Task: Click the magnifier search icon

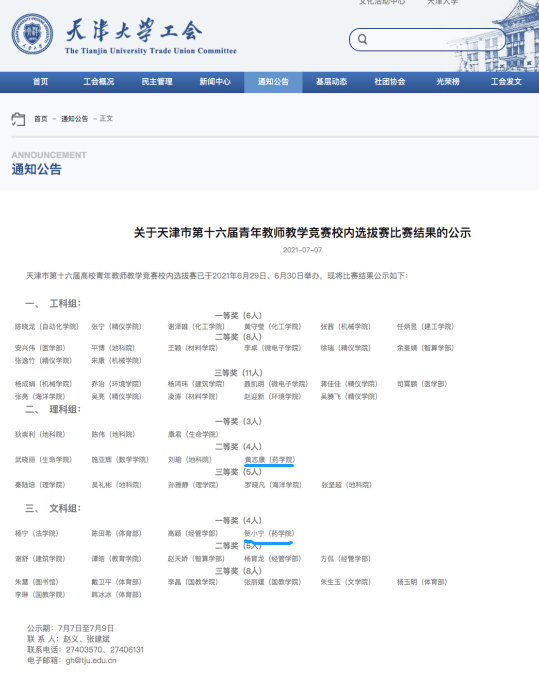Action: click(363, 40)
